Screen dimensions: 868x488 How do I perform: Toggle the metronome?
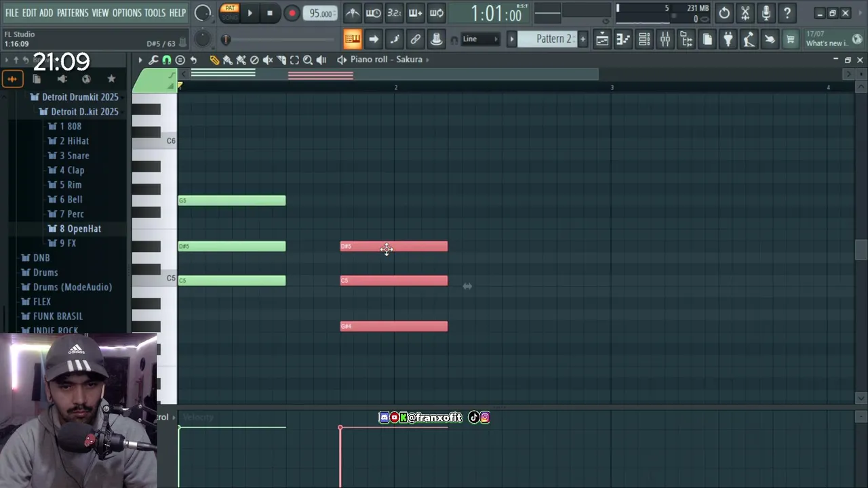pos(352,13)
